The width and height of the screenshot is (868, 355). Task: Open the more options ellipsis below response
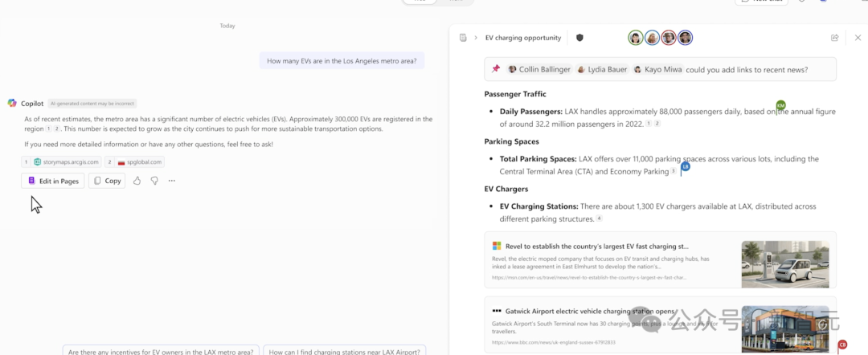point(172,181)
